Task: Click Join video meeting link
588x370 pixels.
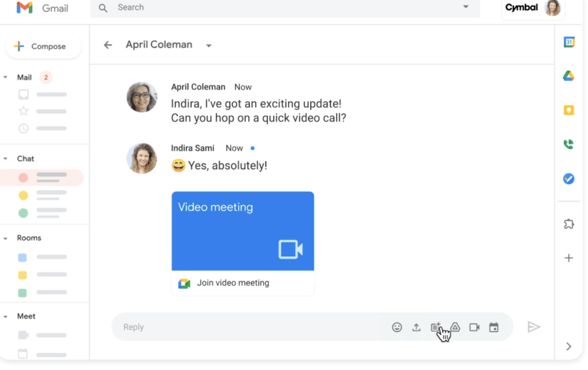Action: pyautogui.click(x=234, y=283)
